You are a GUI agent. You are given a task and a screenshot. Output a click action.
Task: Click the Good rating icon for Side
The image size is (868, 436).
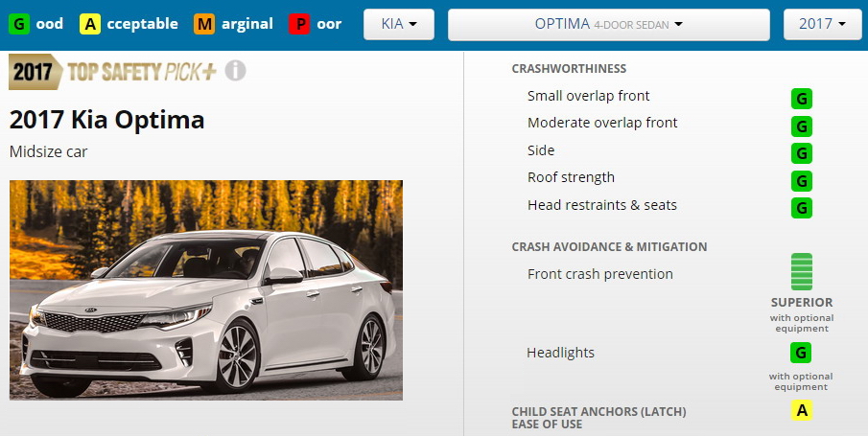801,153
